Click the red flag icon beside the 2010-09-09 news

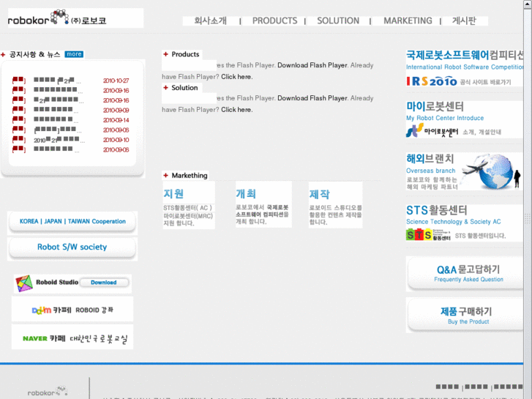point(19,111)
